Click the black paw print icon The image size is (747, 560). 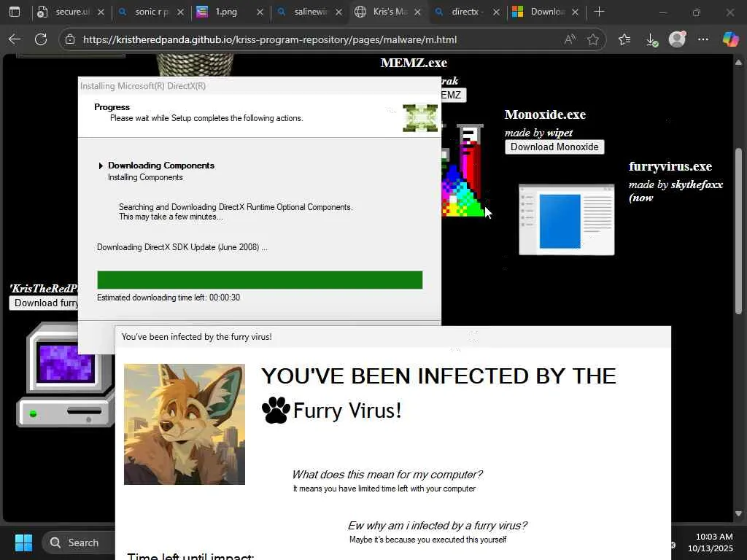pos(276,410)
